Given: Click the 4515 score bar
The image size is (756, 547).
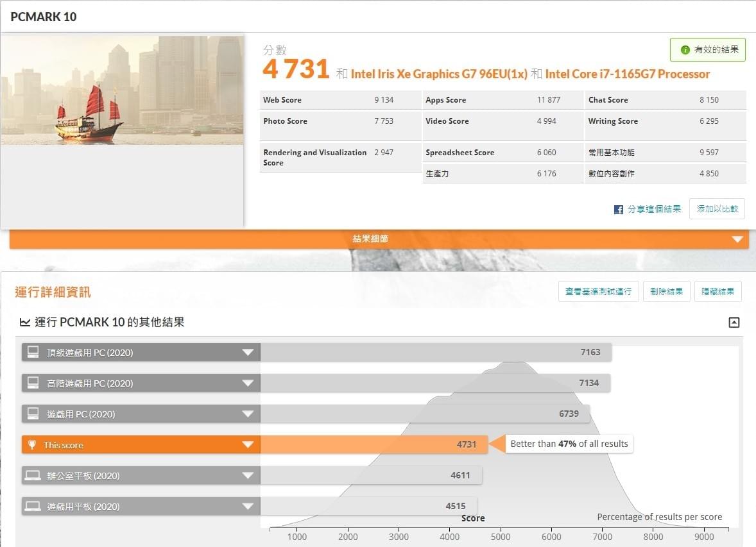Looking at the screenshot, I should click(369, 506).
